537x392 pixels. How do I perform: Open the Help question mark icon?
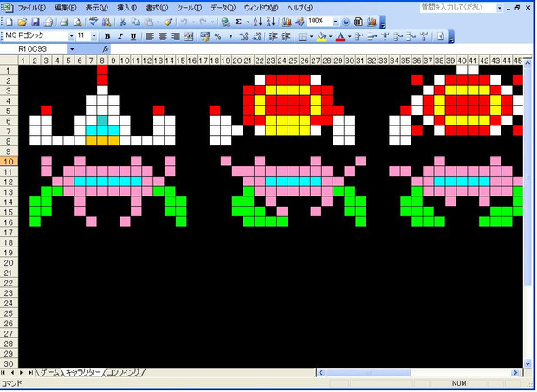346,22
